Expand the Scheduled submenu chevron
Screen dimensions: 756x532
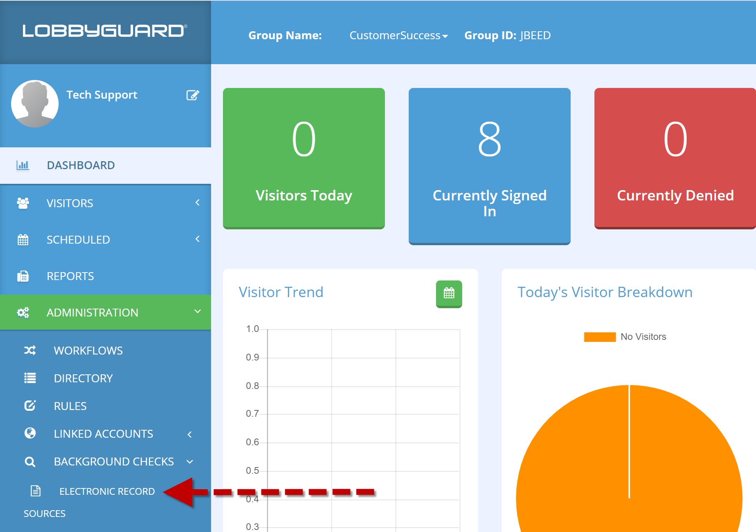point(197,239)
